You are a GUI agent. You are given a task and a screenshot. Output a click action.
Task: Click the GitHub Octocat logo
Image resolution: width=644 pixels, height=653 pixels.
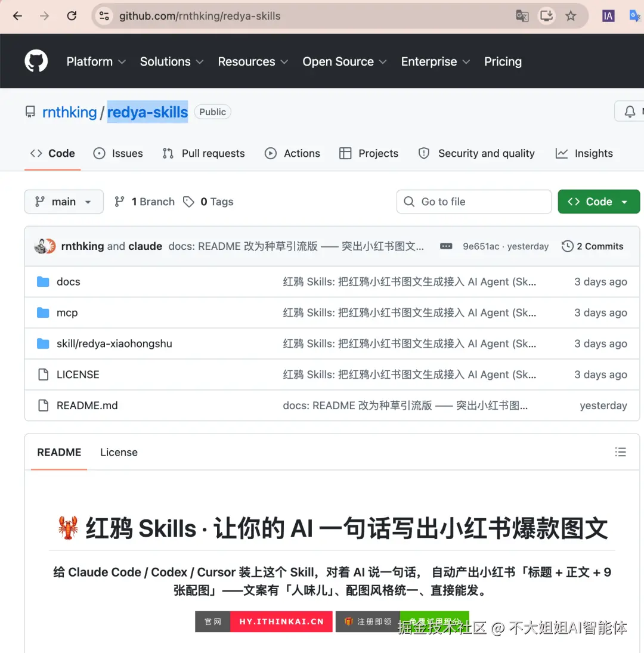click(36, 61)
